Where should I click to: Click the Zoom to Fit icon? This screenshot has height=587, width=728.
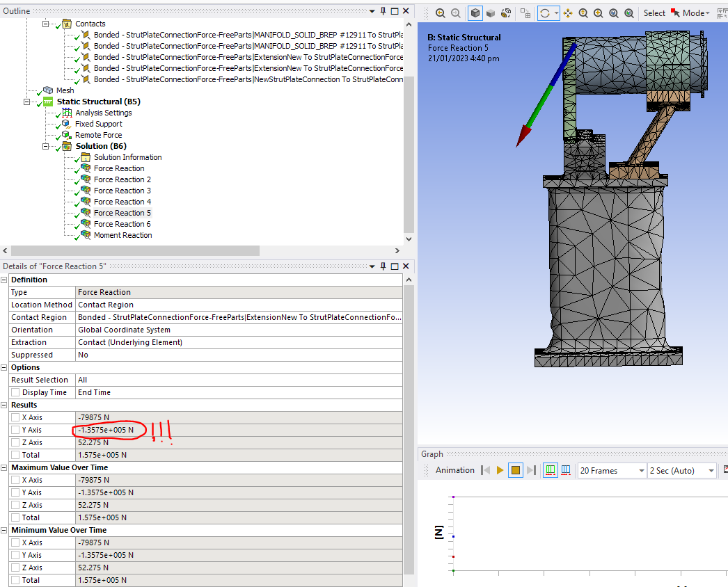pos(613,13)
